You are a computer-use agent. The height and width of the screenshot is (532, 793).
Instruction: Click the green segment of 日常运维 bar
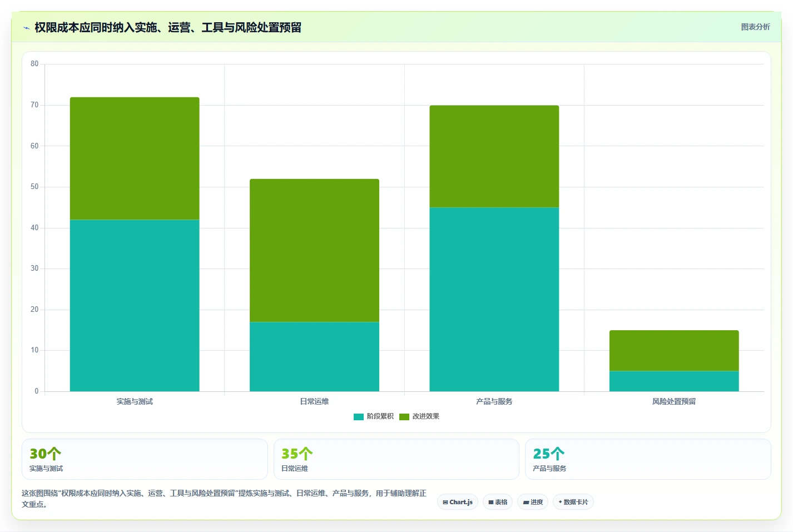pyautogui.click(x=314, y=250)
